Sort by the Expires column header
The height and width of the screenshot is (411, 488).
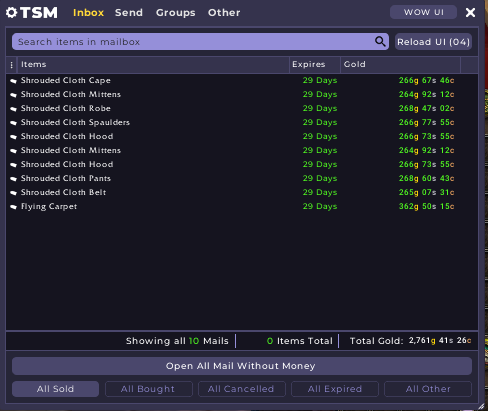(315, 65)
